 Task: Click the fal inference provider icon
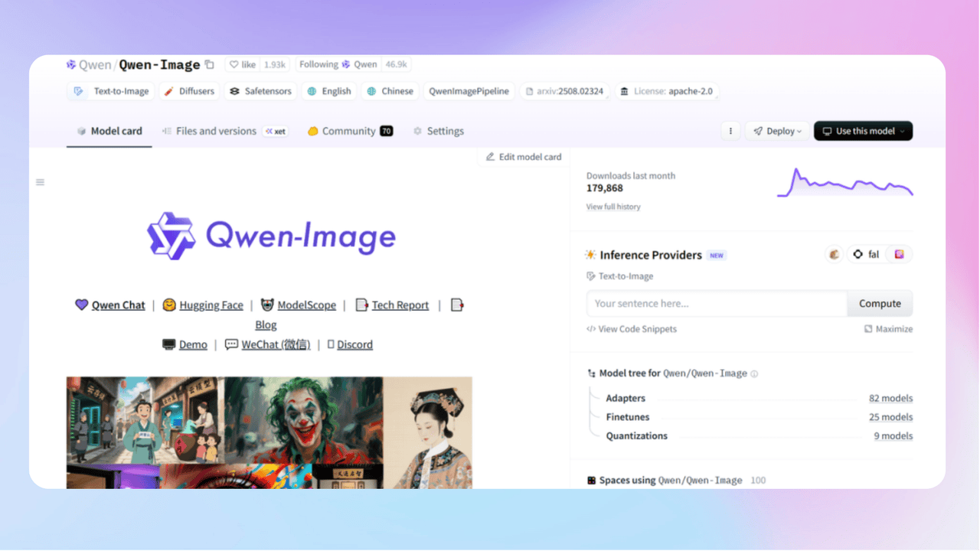(866, 254)
